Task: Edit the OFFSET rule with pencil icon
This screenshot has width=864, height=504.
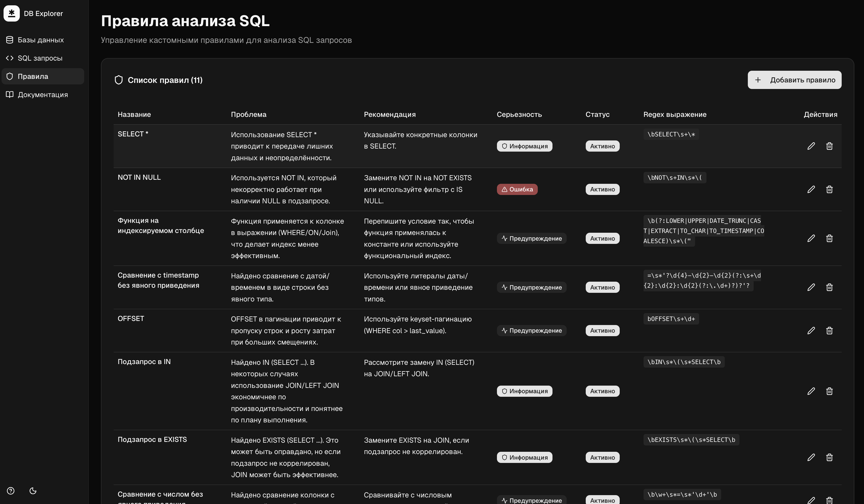Action: click(811, 330)
